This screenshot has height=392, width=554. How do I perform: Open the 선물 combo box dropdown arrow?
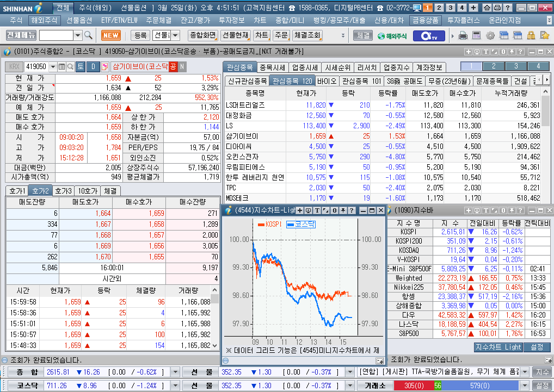coord(175,35)
